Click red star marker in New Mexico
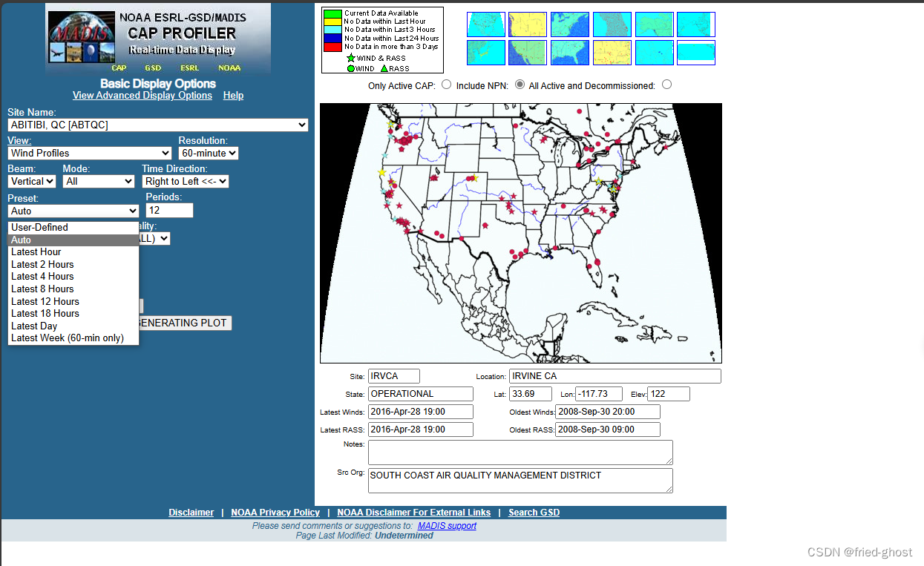 pyautogui.click(x=485, y=225)
